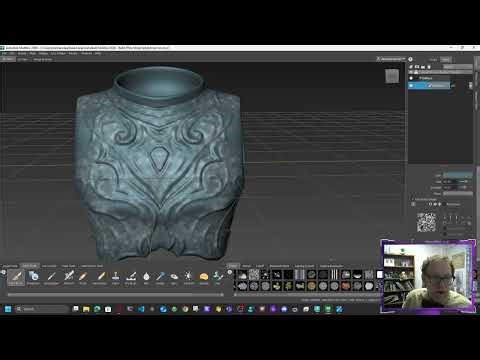The image size is (480, 360).
Task: Open Visual Studio Code from the taskbar
Action: point(141,309)
